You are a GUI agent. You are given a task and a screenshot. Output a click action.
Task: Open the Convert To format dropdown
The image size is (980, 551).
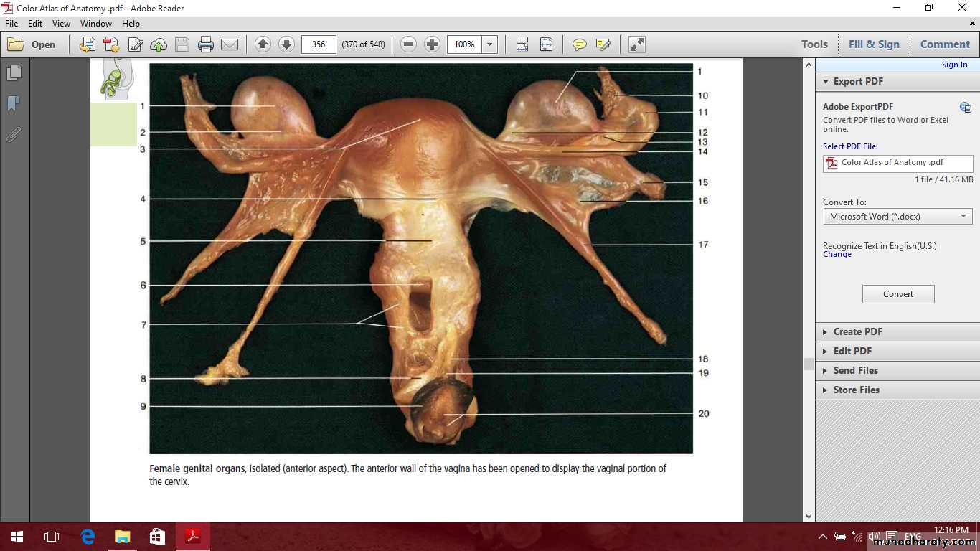click(x=897, y=216)
